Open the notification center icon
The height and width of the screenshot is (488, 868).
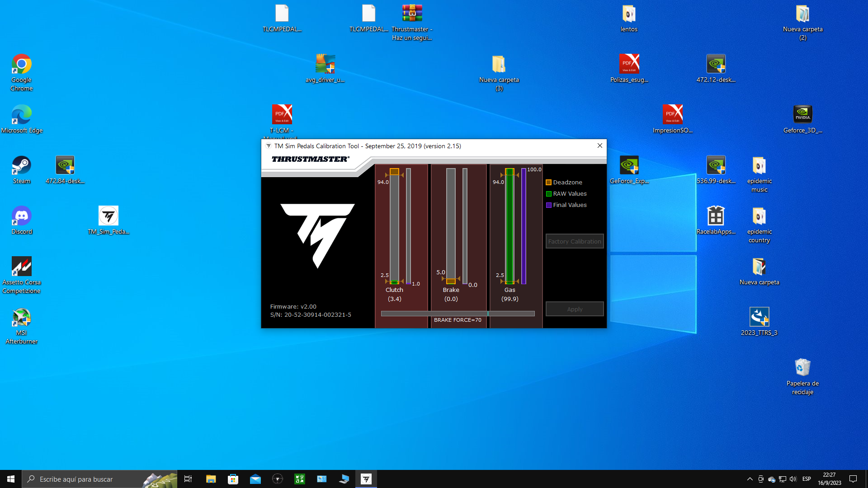pos(853,479)
